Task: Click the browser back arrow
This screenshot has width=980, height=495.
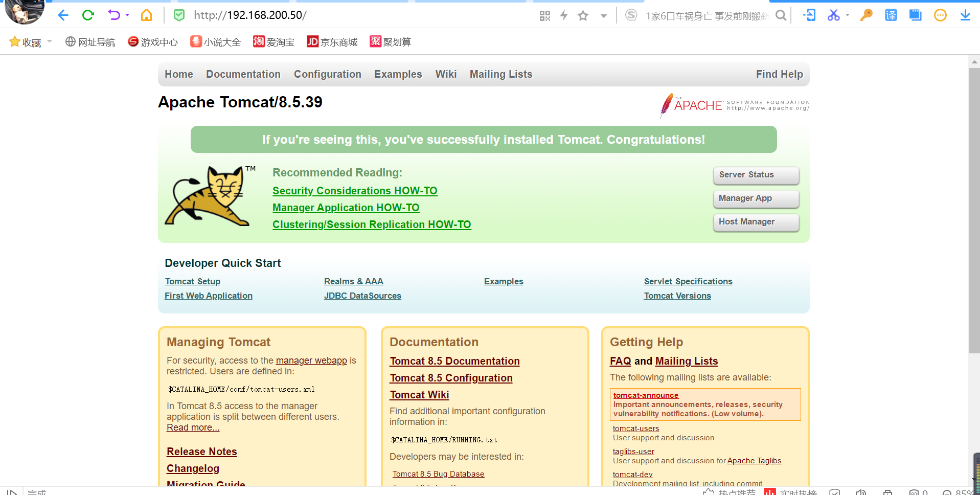Action: coord(63,15)
